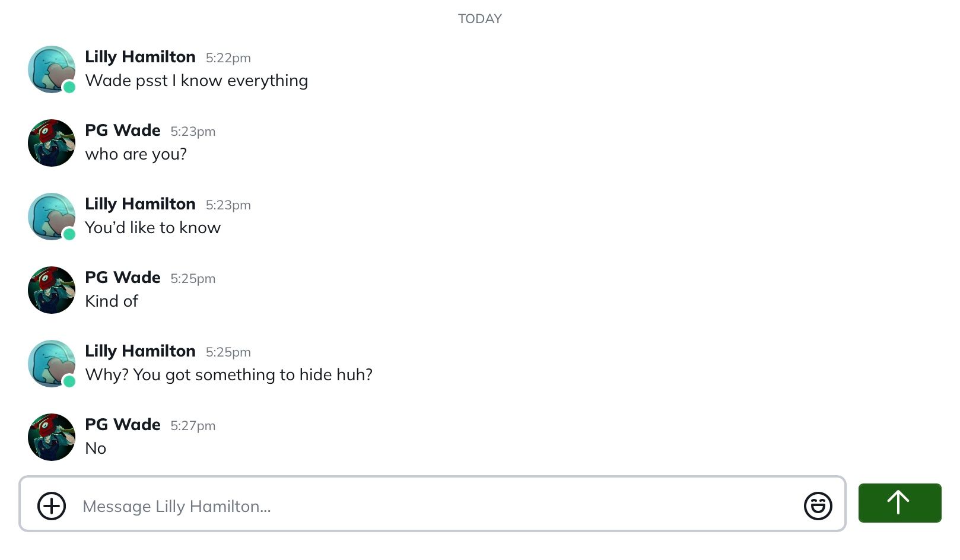Open PG Wade's avatar on 'who are you?' message
Image resolution: width=960 pixels, height=560 pixels.
(x=52, y=143)
